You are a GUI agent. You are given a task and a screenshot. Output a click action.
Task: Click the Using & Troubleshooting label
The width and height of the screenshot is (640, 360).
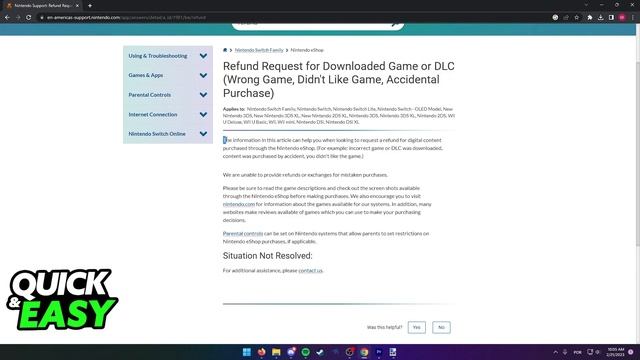click(x=158, y=56)
